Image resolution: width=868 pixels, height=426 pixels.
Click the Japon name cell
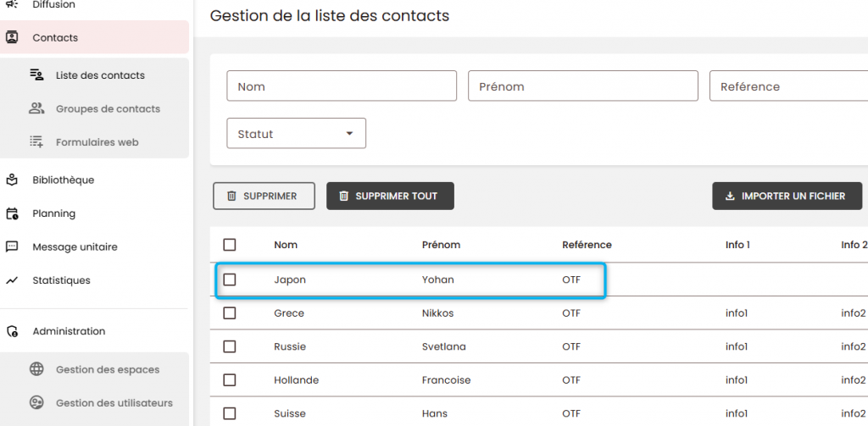(290, 280)
